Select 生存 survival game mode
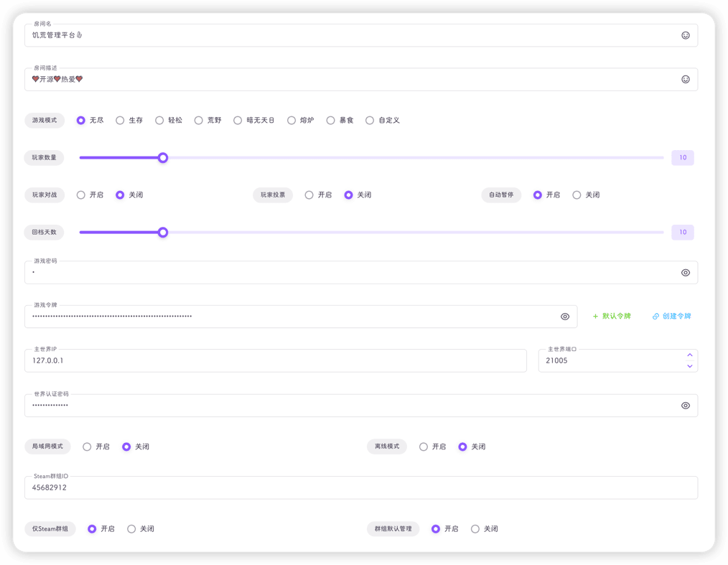This screenshot has width=728, height=565. [x=120, y=121]
